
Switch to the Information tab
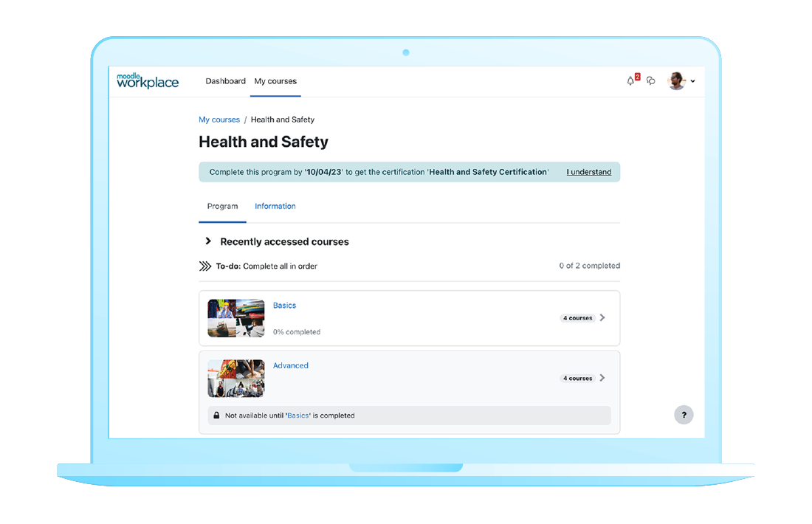coord(275,207)
